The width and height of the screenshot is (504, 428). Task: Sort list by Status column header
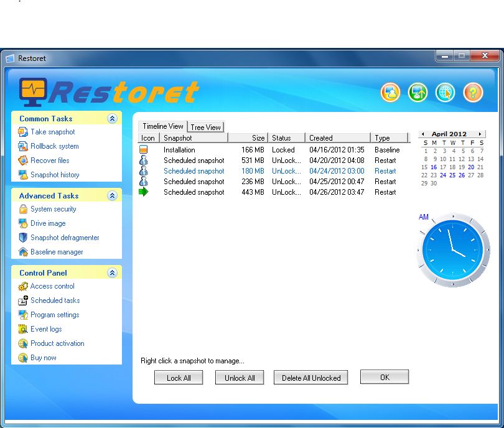tap(287, 138)
